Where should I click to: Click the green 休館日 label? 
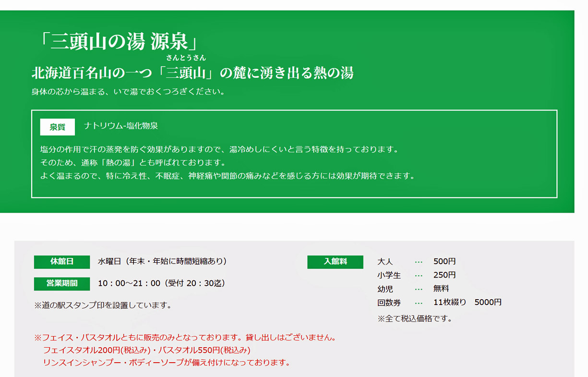62,262
